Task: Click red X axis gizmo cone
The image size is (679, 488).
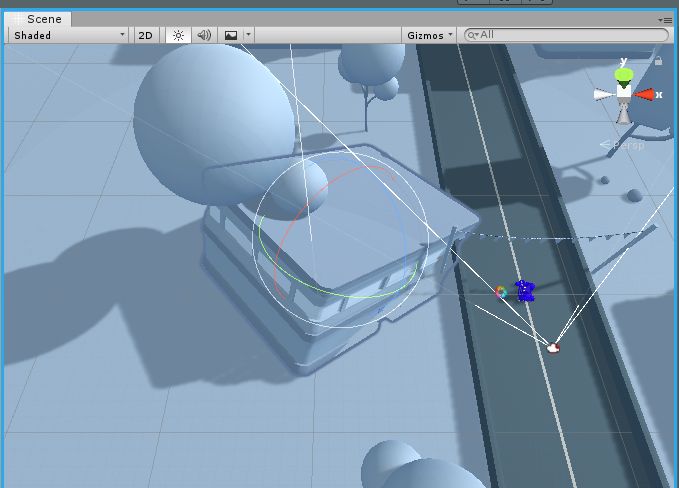Action: click(644, 94)
